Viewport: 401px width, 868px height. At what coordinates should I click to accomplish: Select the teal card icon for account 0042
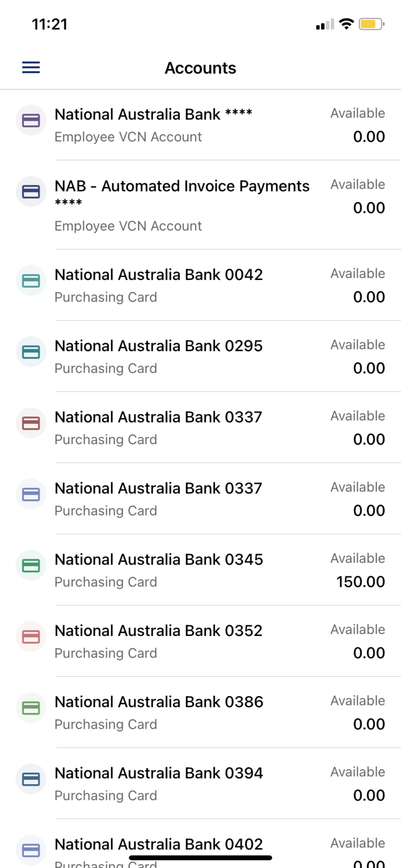coord(31,281)
